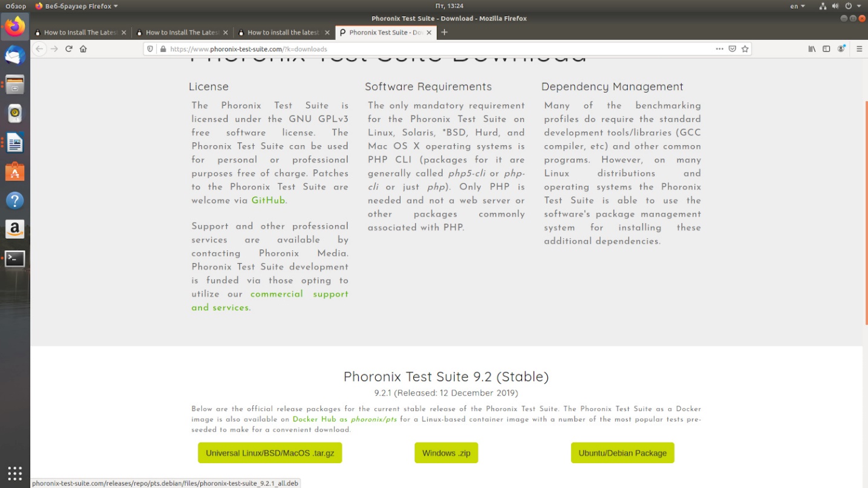Open Firefox hamburger menu
This screenshot has width=868, height=488.
tap(859, 49)
